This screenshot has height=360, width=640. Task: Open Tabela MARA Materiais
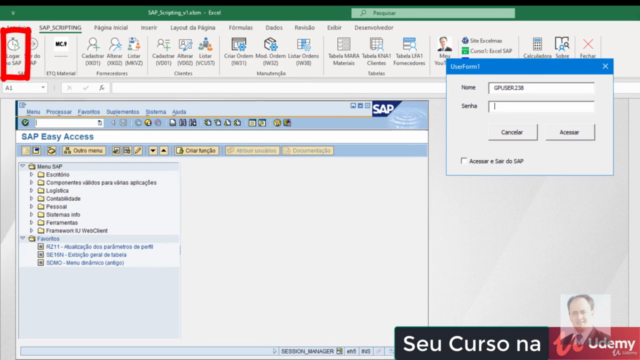(344, 51)
